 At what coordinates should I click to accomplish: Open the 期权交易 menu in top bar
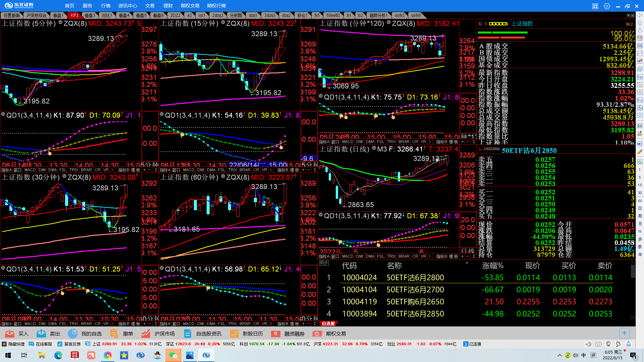click(190, 6)
